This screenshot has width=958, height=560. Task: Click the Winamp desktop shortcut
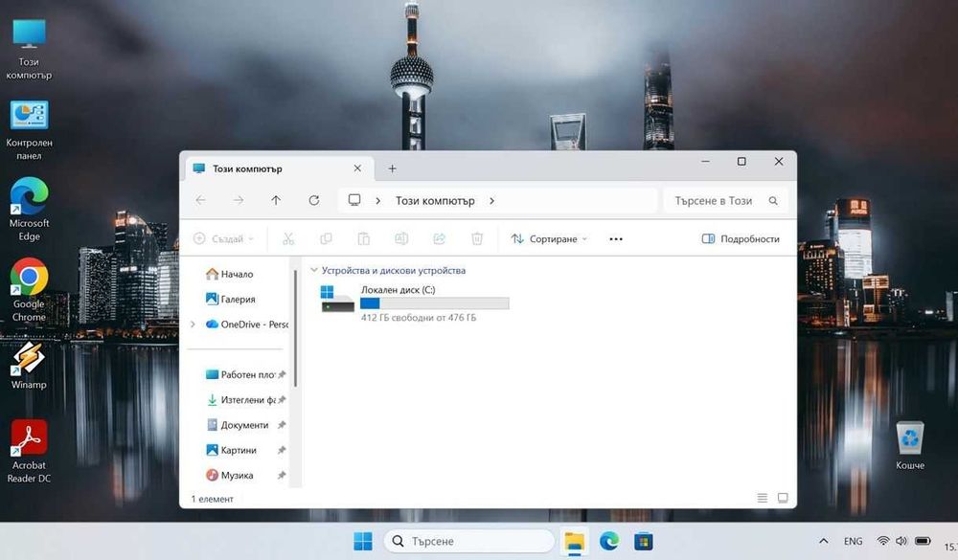point(29,365)
